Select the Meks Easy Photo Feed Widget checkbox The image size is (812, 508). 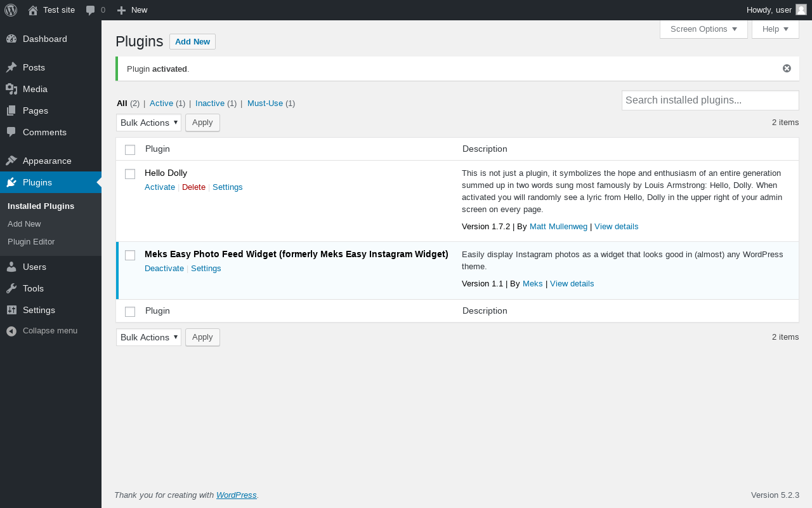(x=130, y=255)
